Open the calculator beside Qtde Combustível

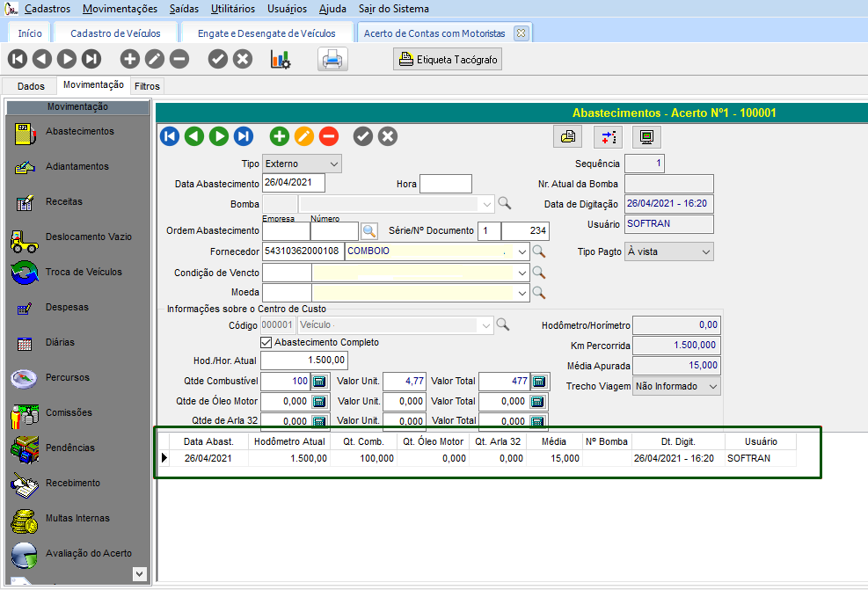pyautogui.click(x=319, y=382)
